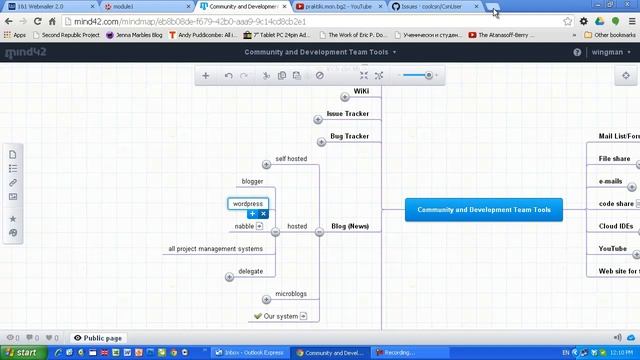Cut the selected node
This screenshot has width=640, height=360.
click(x=266, y=76)
